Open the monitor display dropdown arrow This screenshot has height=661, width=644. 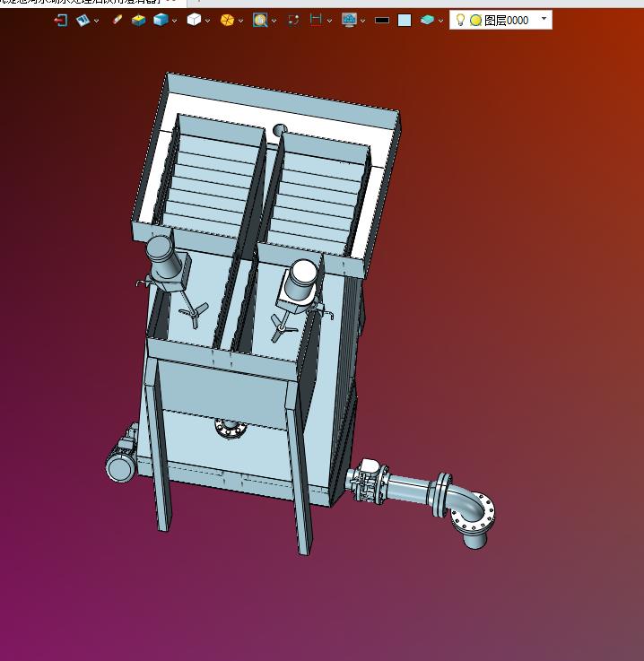pos(363,21)
